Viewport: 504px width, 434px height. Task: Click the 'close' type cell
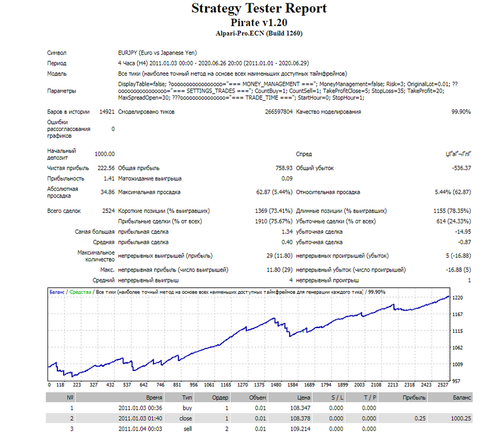(186, 418)
